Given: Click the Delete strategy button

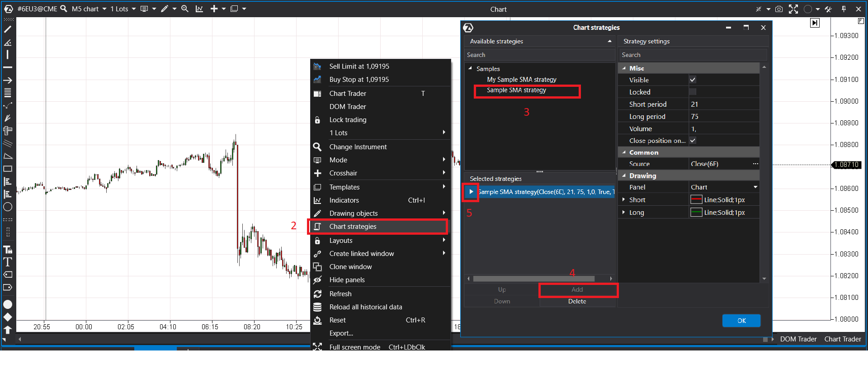Looking at the screenshot, I should [x=577, y=301].
